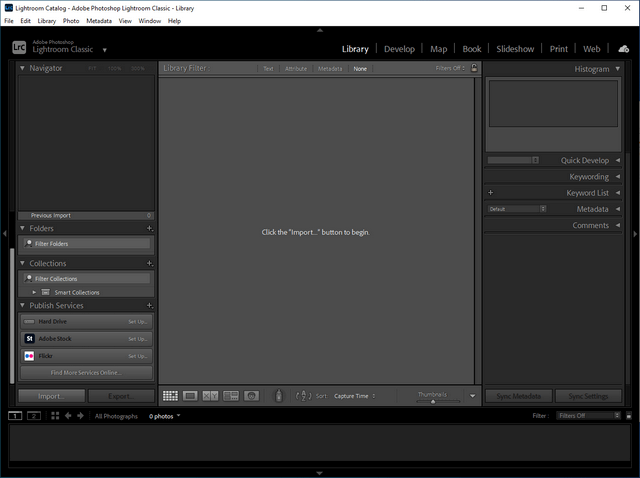The width and height of the screenshot is (640, 478).
Task: Switch to Loupe view
Action: click(190, 396)
